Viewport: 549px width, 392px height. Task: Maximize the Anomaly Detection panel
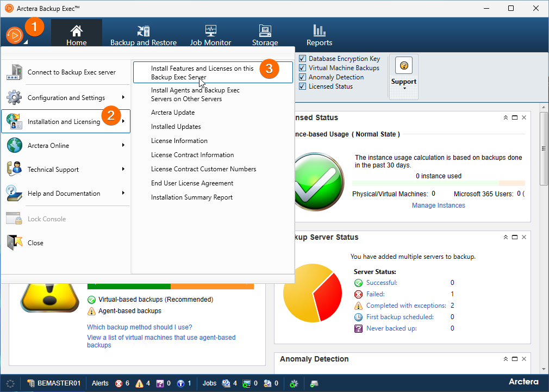[x=515, y=359]
